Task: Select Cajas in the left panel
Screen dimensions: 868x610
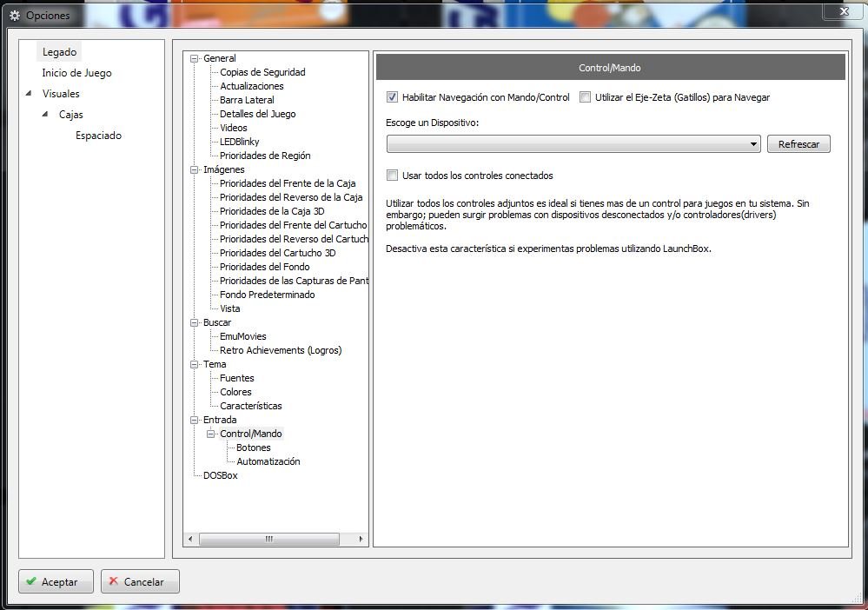Action: (x=71, y=115)
